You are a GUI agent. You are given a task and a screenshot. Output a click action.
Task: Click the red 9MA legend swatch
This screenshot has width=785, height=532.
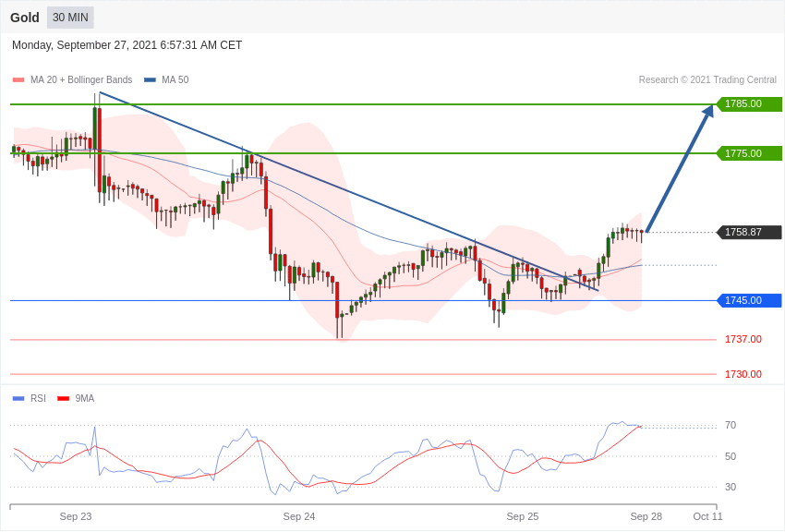tap(63, 399)
